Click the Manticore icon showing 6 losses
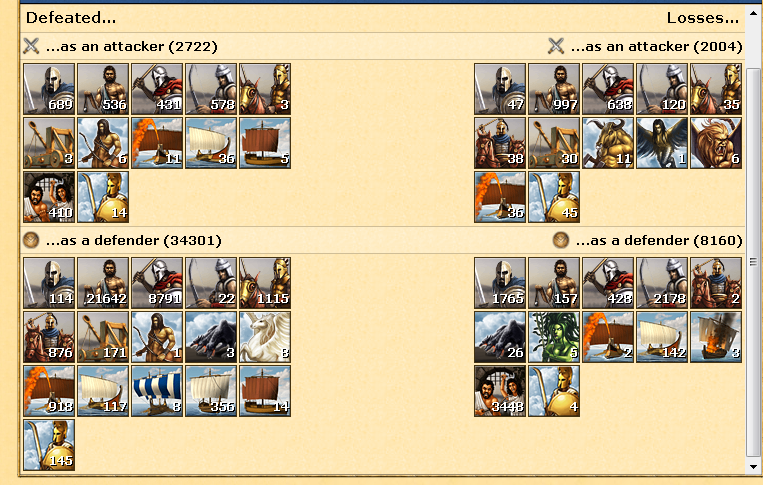 click(x=716, y=143)
